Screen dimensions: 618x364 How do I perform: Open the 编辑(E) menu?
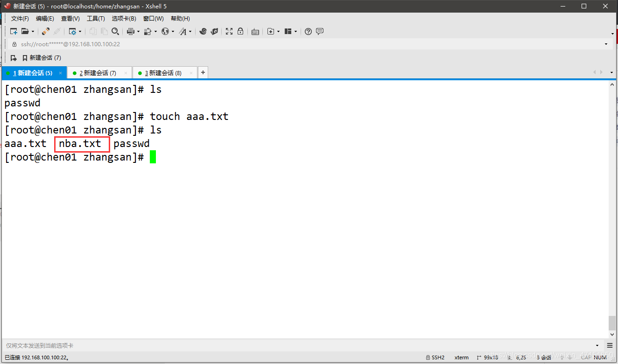(x=45, y=19)
